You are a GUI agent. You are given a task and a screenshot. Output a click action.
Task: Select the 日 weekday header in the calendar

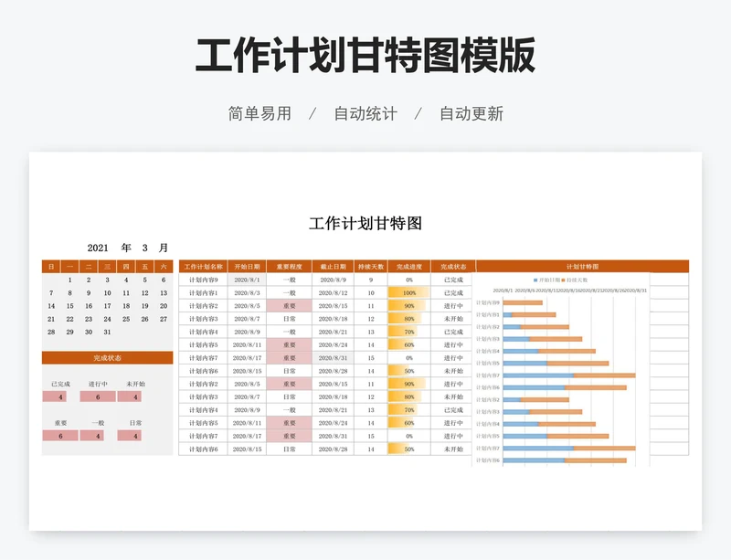click(51, 267)
